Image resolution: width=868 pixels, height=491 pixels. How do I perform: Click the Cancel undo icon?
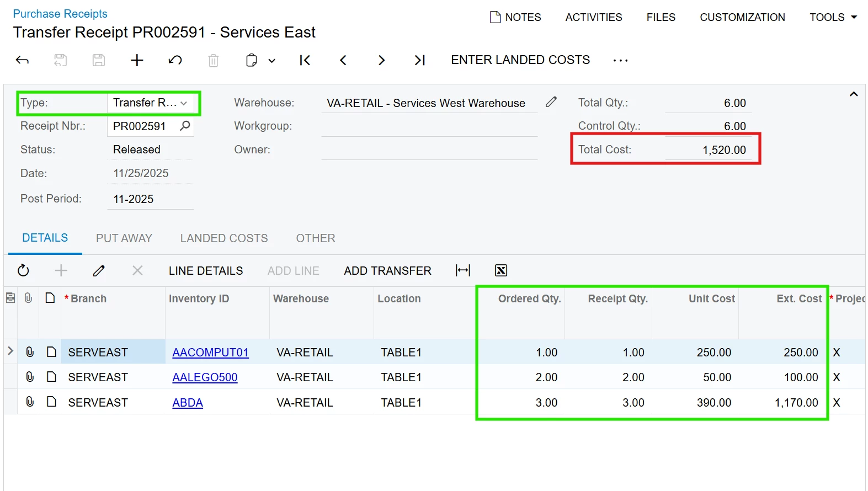pos(175,60)
